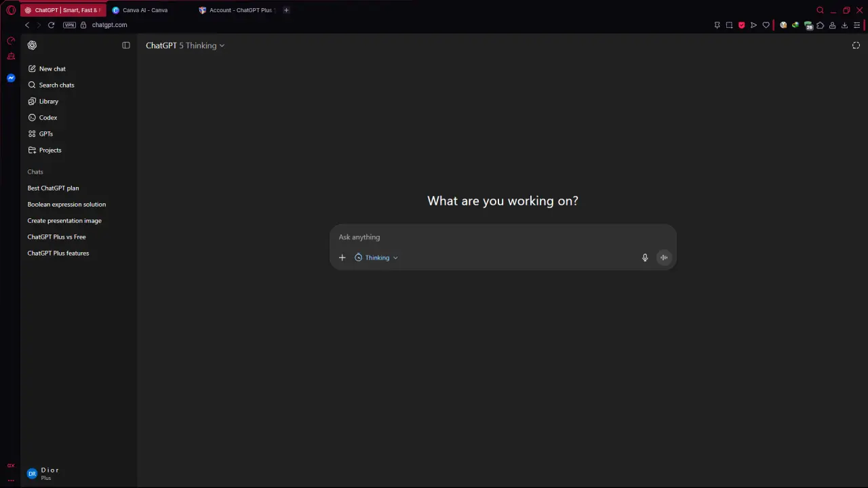Click the 'Chats' section header
Viewport: 868px width, 488px height.
click(35, 171)
